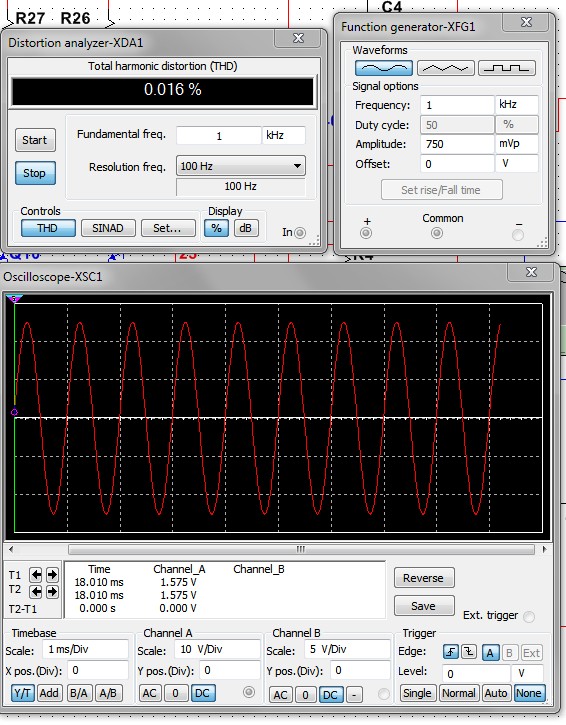Enable SINAD measurement mode
This screenshot has width=566, height=725.
(108, 228)
